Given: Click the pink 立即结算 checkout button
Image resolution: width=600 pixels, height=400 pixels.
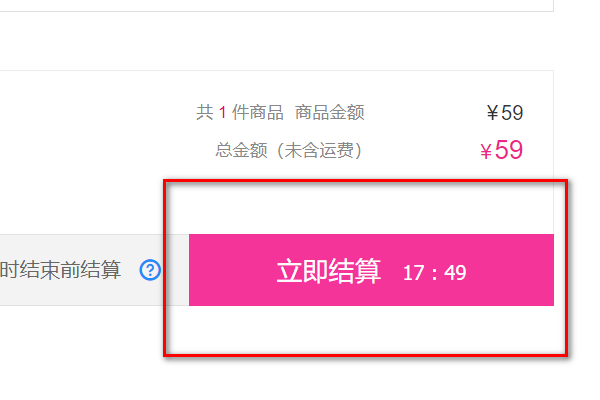Looking at the screenshot, I should (x=371, y=270).
